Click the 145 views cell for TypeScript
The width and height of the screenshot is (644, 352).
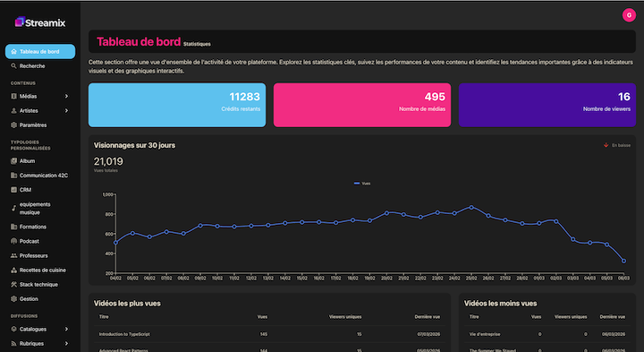pyautogui.click(x=264, y=334)
